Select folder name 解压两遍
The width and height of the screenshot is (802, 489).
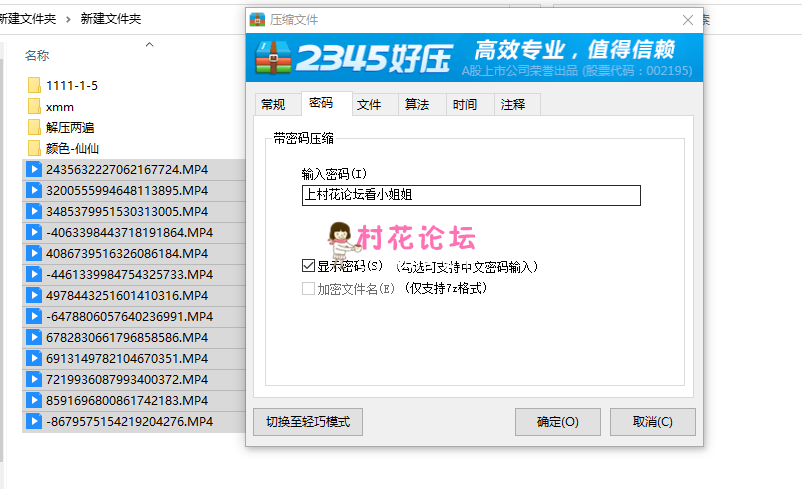pyautogui.click(x=70, y=127)
